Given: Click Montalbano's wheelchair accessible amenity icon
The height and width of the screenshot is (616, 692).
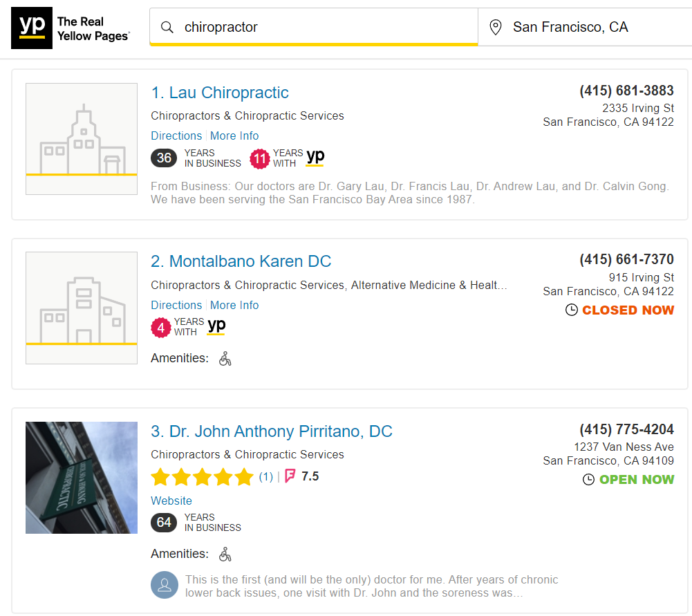Looking at the screenshot, I should click(x=225, y=359).
